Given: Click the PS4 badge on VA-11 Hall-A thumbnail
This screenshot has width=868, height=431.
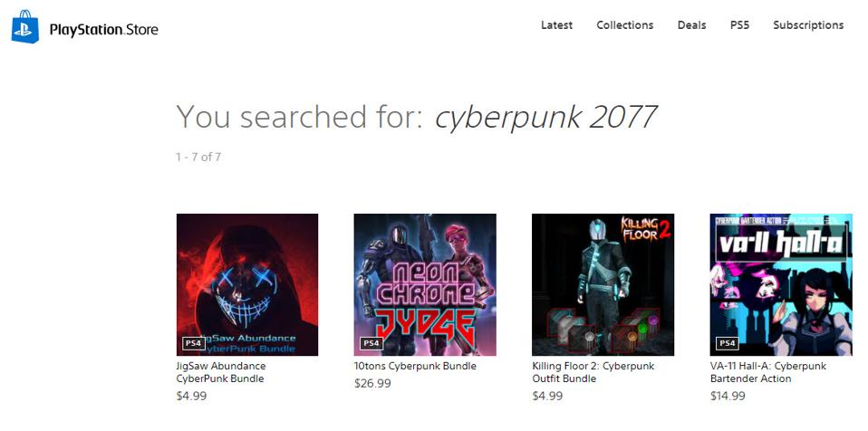Looking at the screenshot, I should (x=727, y=343).
